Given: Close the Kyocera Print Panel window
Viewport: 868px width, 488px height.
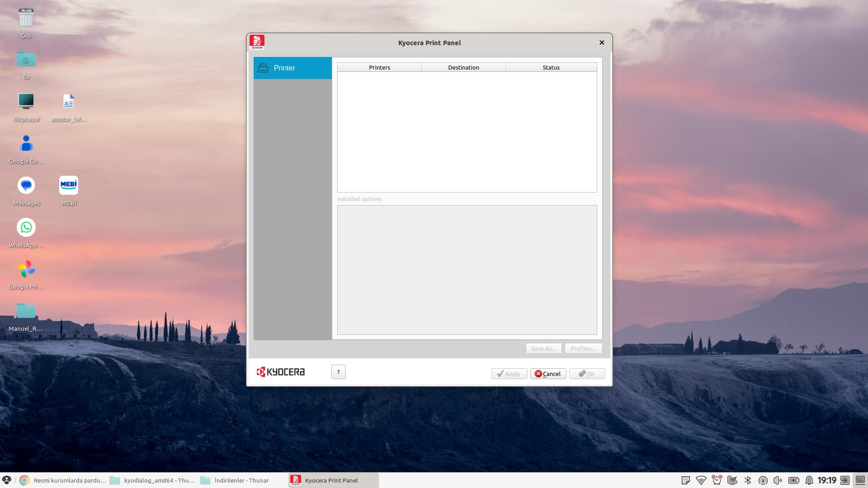Looking at the screenshot, I should click(602, 42).
